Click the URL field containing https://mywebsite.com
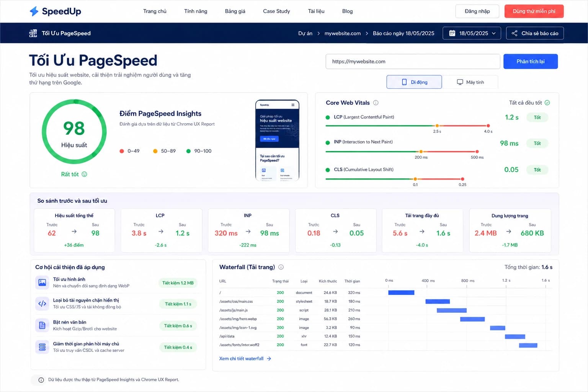Viewport: 588px width, 392px height. click(x=413, y=61)
